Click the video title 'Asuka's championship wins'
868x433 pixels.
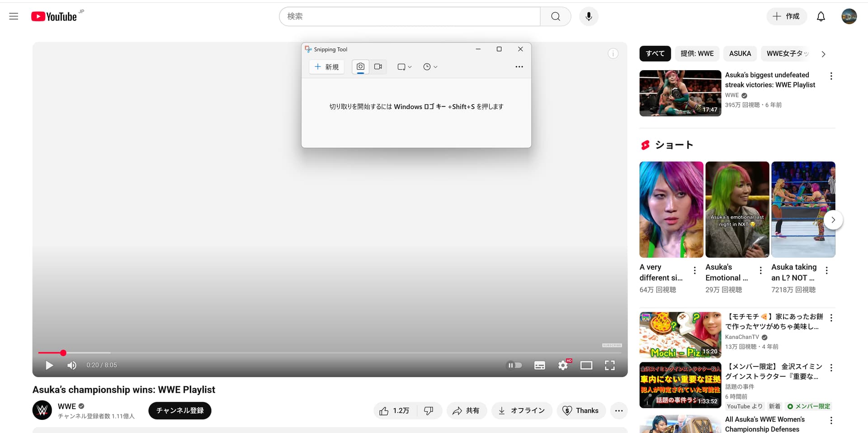pos(124,390)
